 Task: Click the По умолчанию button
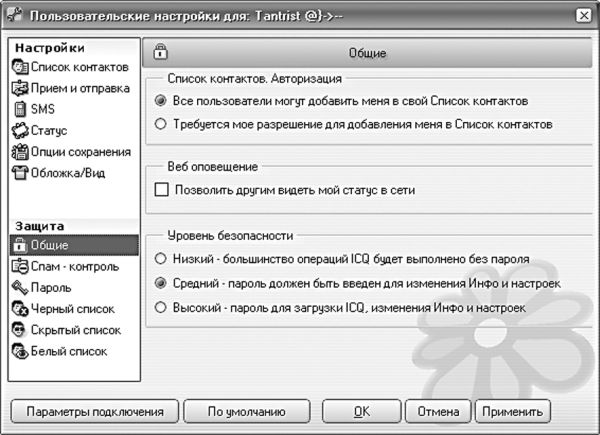coord(247,412)
